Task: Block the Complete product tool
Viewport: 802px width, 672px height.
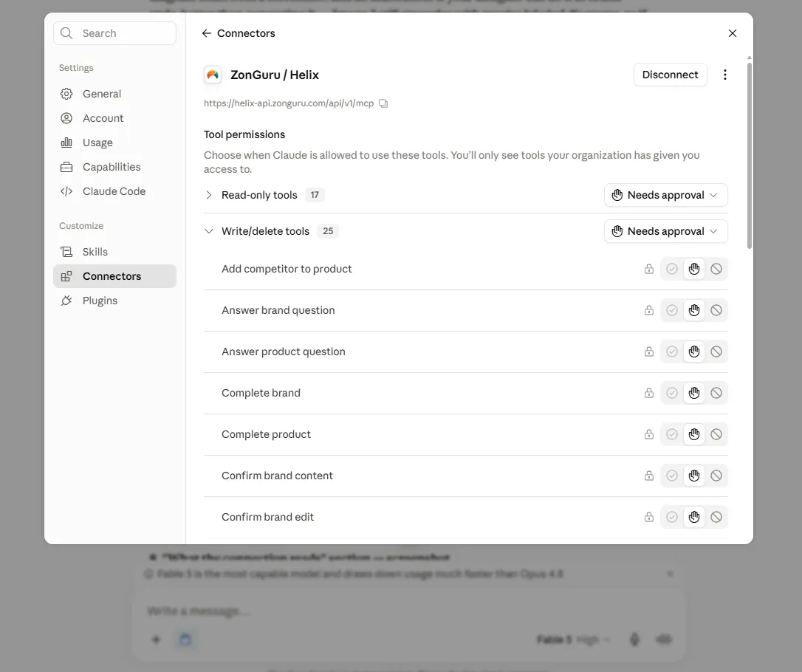Action: pyautogui.click(x=716, y=435)
